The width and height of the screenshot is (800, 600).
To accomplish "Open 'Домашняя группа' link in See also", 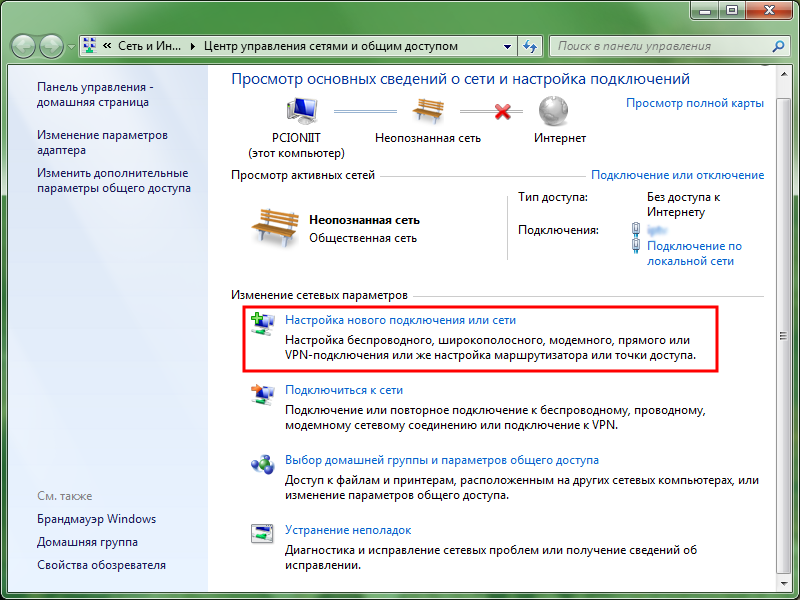I will point(87,542).
